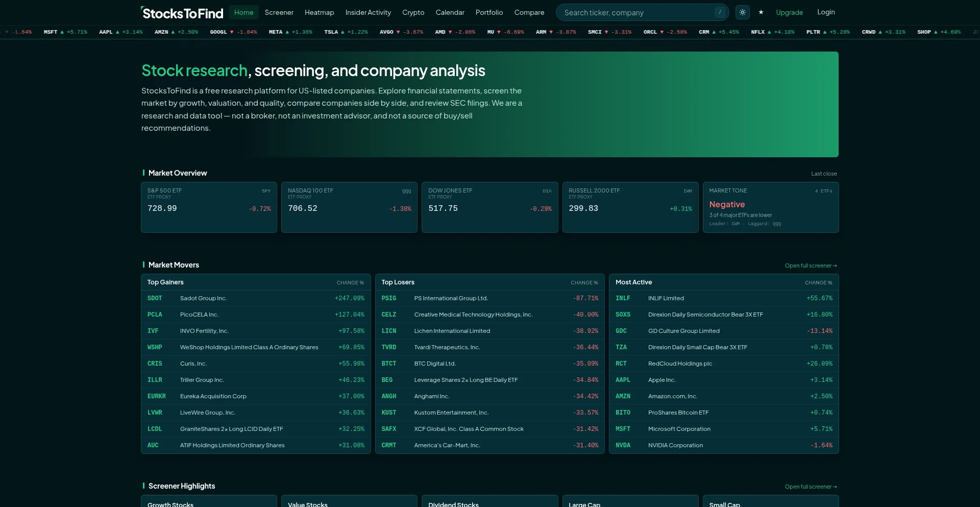Open the Heatmap page
980x507 pixels.
point(319,12)
